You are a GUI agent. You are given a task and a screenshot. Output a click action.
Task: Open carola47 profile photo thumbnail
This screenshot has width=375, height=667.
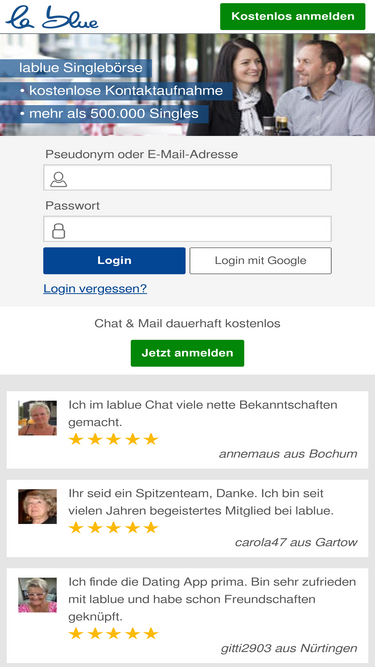point(37,506)
